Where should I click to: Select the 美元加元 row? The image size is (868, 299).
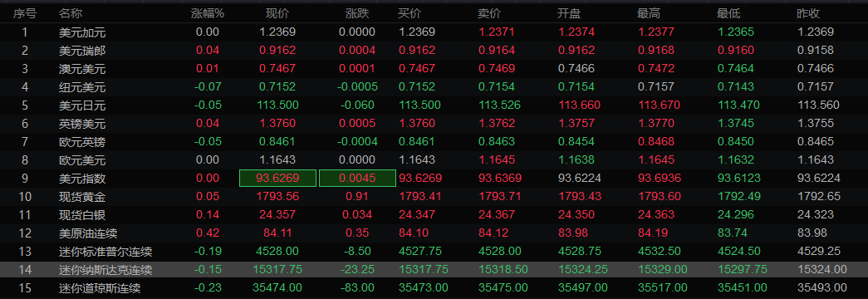tap(434, 32)
